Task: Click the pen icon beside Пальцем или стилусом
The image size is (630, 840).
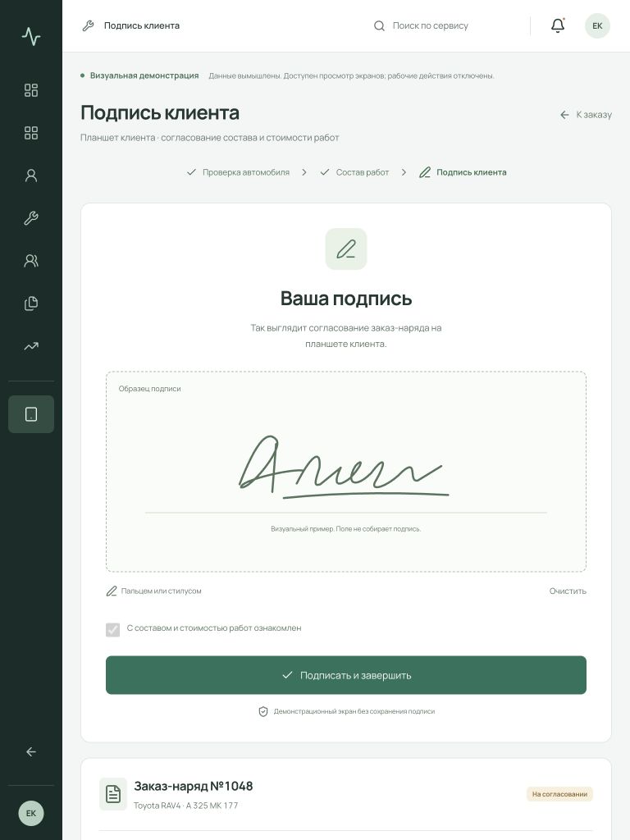Action: (x=112, y=591)
